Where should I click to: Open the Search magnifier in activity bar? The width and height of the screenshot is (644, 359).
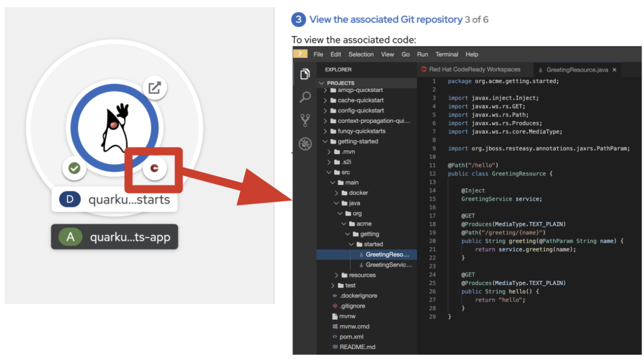tap(305, 97)
